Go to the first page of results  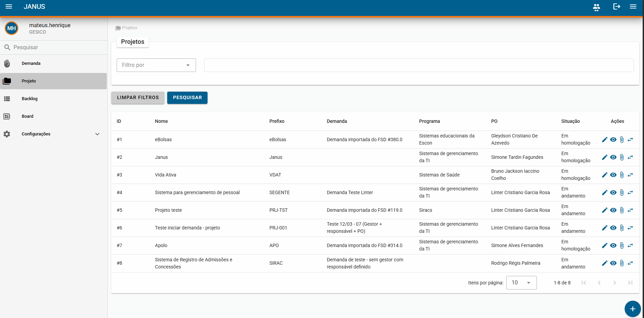pos(584,283)
